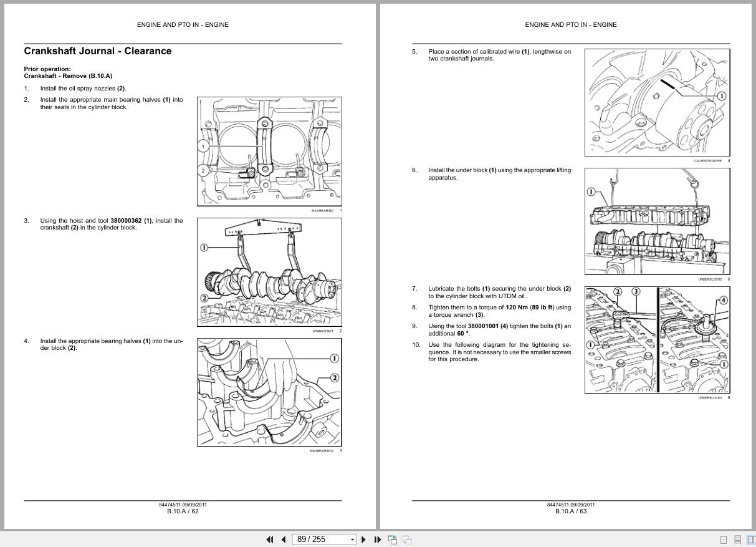Image resolution: width=756 pixels, height=547 pixels.
Task: Click the grayed duplicate-page icon in the toolbar
Action: (x=407, y=539)
